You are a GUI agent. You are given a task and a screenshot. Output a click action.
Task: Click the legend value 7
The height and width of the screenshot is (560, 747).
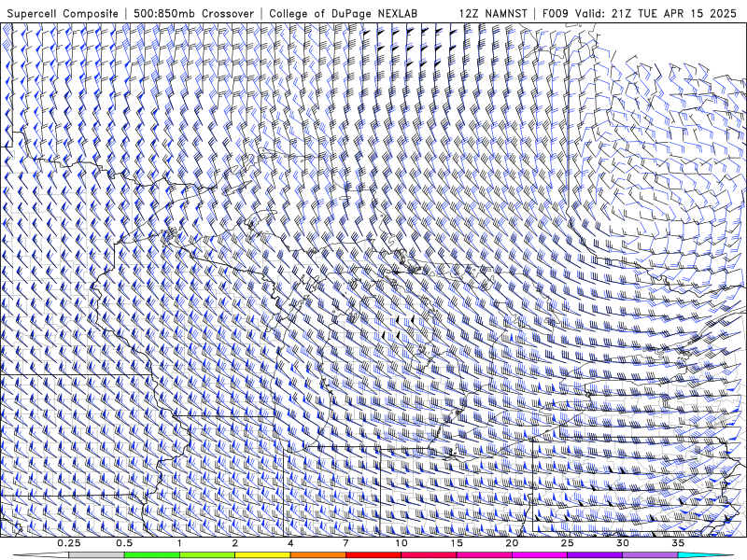coord(345,543)
